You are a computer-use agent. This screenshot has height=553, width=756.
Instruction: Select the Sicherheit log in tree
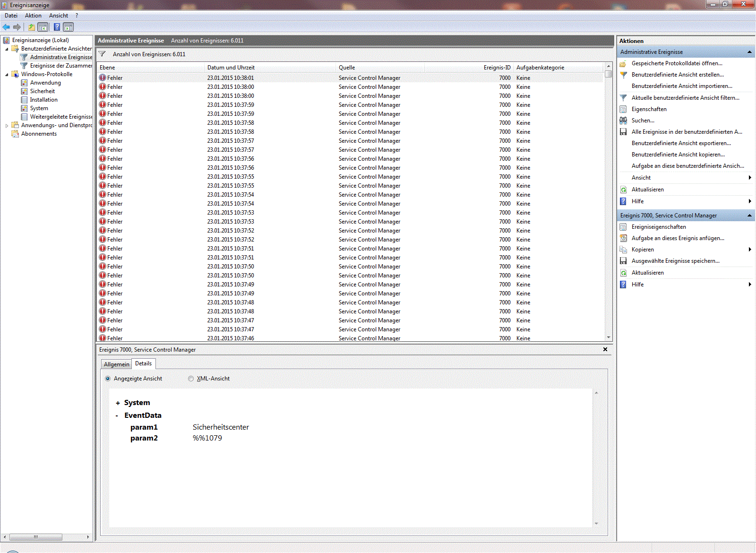tap(43, 91)
